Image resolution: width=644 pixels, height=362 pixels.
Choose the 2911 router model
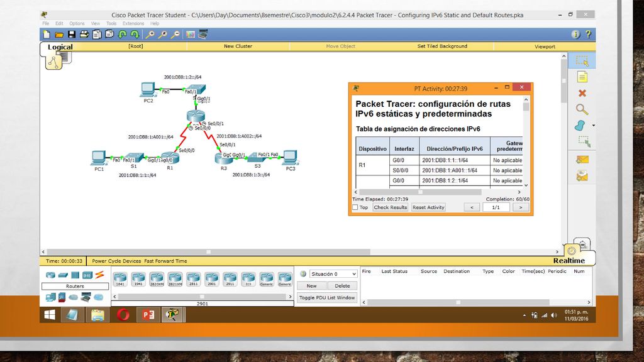point(230,279)
